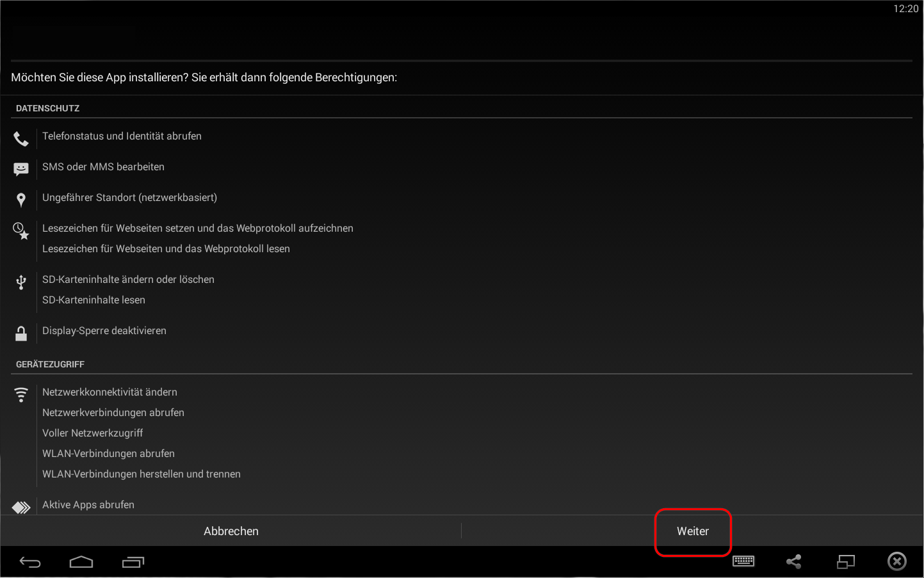This screenshot has width=924, height=578.
Task: Click the USB storage icon
Action: coord(21,282)
